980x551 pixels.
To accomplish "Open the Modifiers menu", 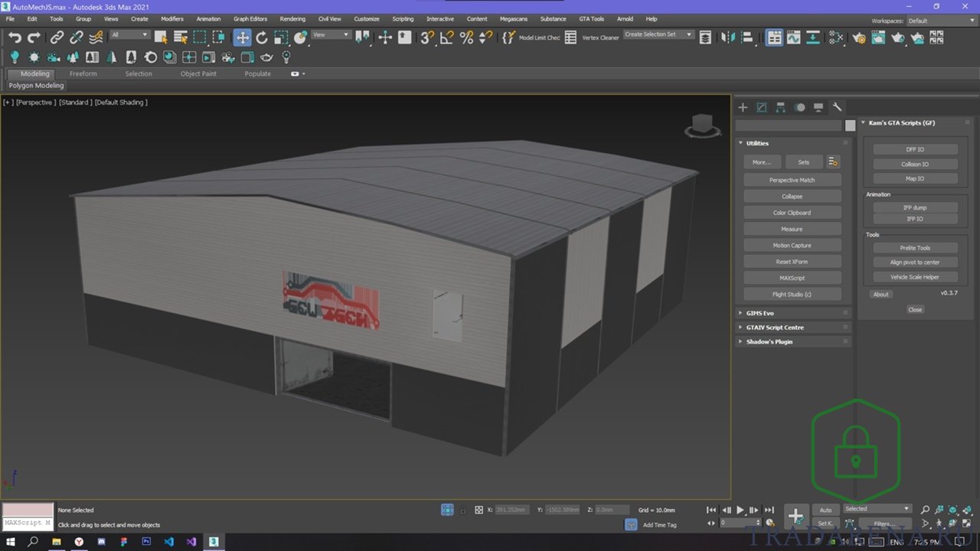I will pyautogui.click(x=172, y=18).
